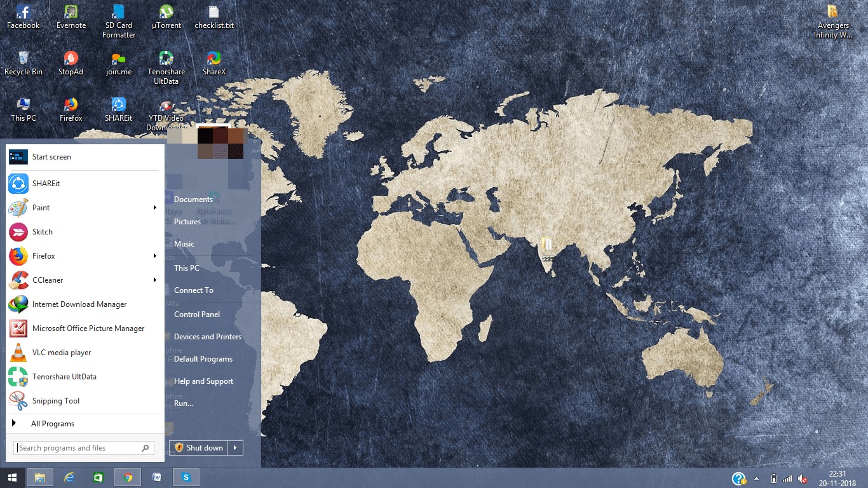Open Control Panel from Start menu
This screenshot has height=488, width=868.
click(197, 315)
